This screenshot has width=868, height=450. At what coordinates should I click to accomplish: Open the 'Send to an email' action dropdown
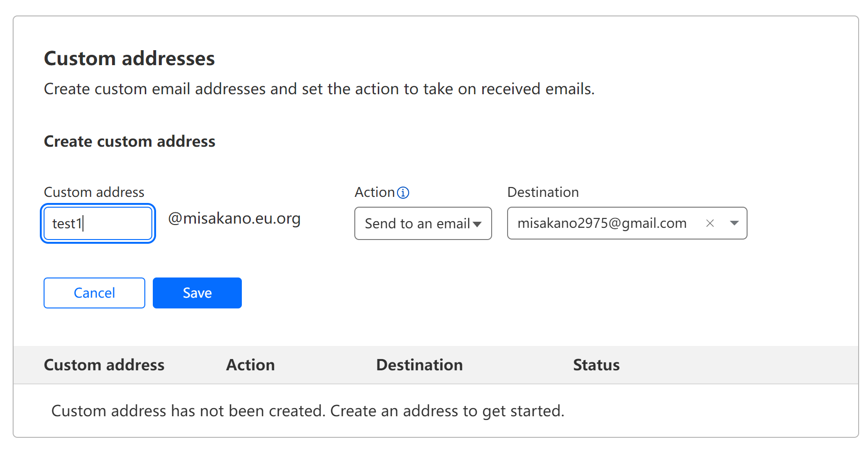tap(423, 224)
